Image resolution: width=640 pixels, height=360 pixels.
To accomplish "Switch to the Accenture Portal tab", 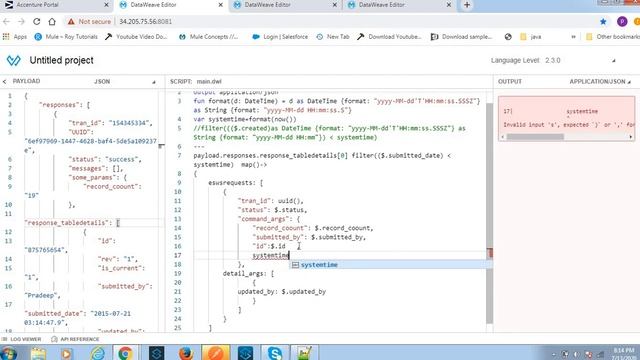I will coord(57,5).
